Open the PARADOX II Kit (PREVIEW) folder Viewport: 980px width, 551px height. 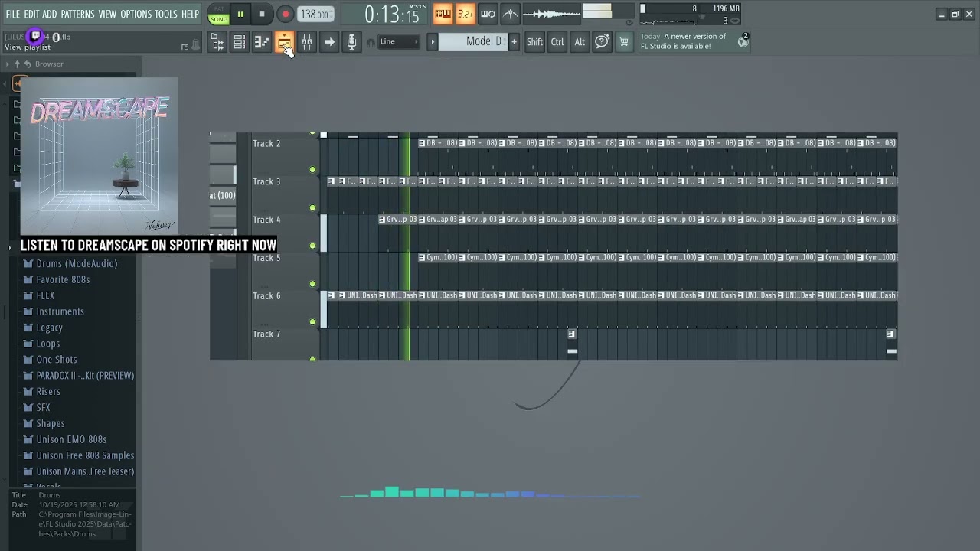84,376
